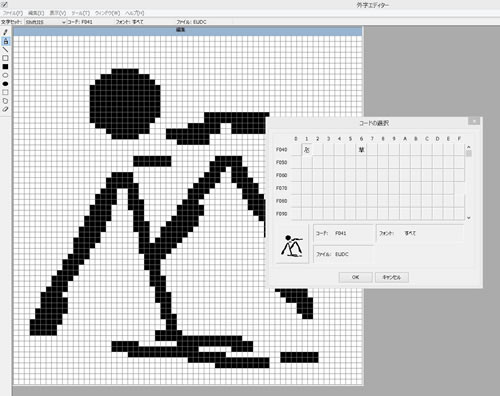Click the ファイル: EUDC field in dialog
The image size is (500, 396).
pos(343,254)
